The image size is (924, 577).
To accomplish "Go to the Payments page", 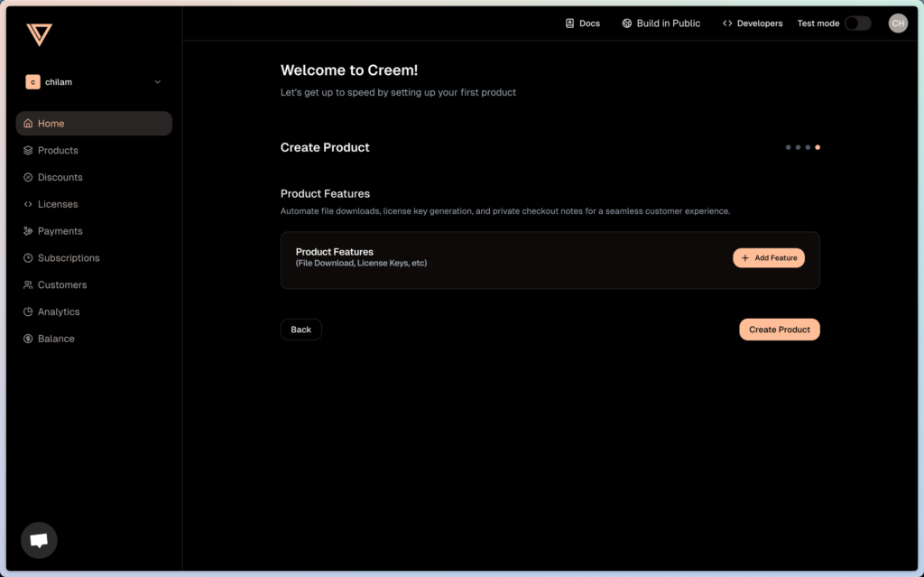I will (60, 231).
